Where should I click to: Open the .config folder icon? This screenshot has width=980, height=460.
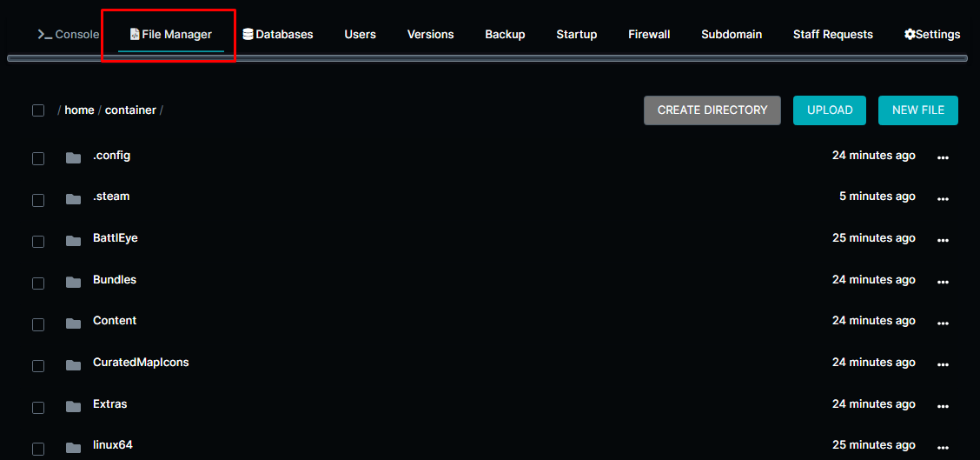pos(73,157)
